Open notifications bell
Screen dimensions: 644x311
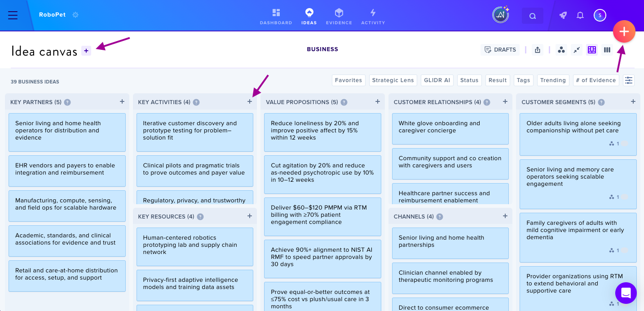coord(580,15)
